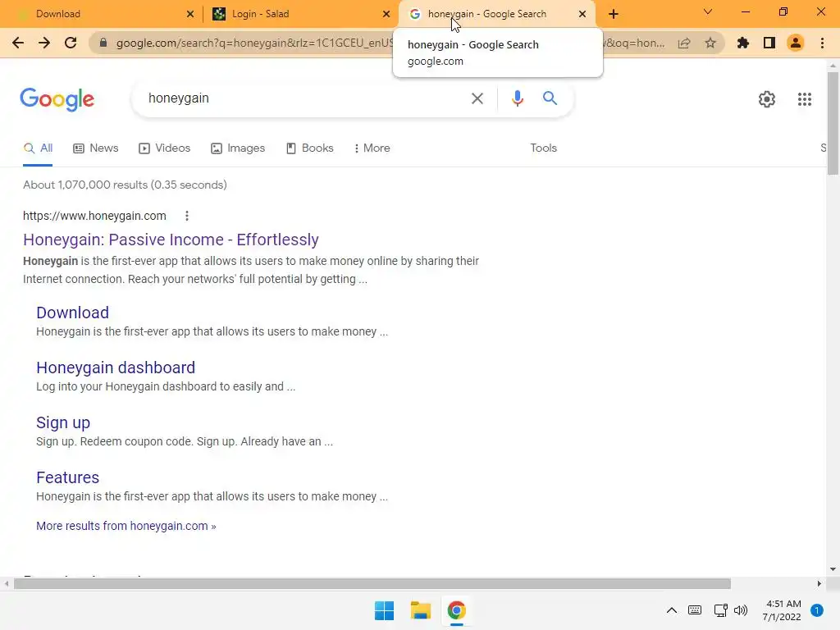This screenshot has width=840, height=630.
Task: Start voice search with microphone
Action: 517,98
